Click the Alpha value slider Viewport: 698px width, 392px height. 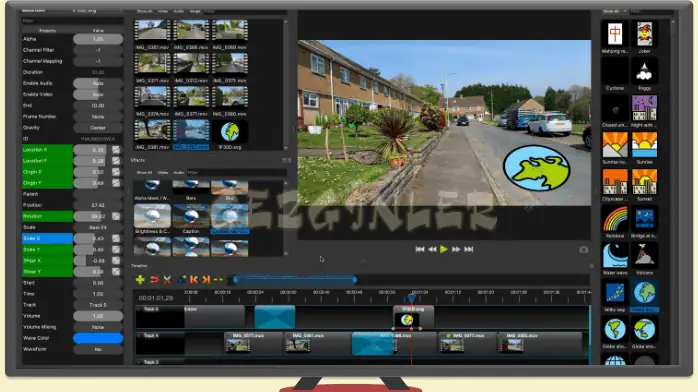(x=98, y=39)
